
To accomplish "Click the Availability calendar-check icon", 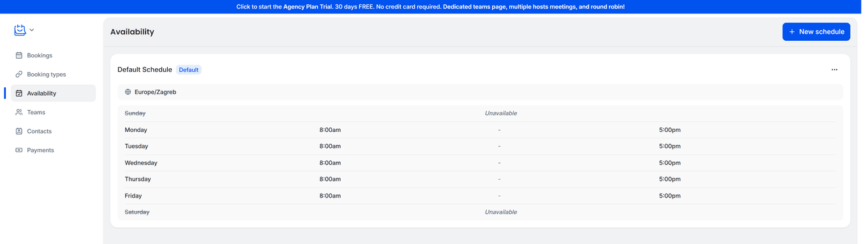I will [x=19, y=93].
